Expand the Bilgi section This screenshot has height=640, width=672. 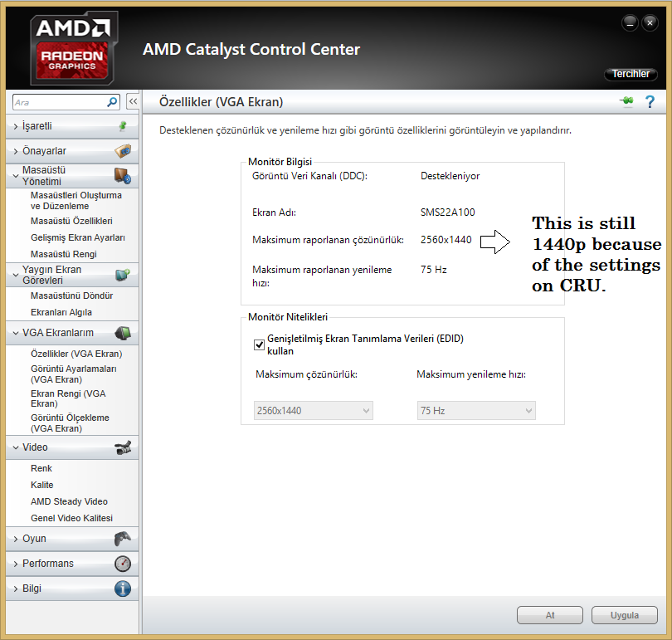pos(16,589)
